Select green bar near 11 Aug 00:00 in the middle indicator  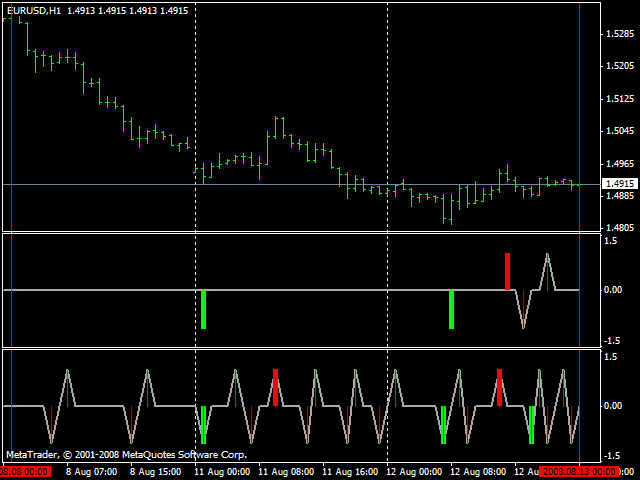[x=203, y=309]
